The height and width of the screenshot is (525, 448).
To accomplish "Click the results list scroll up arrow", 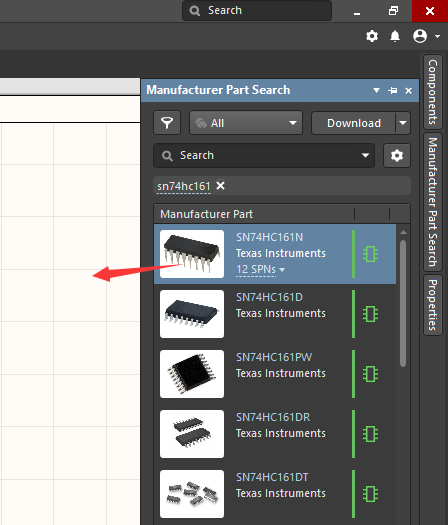I will [x=403, y=232].
